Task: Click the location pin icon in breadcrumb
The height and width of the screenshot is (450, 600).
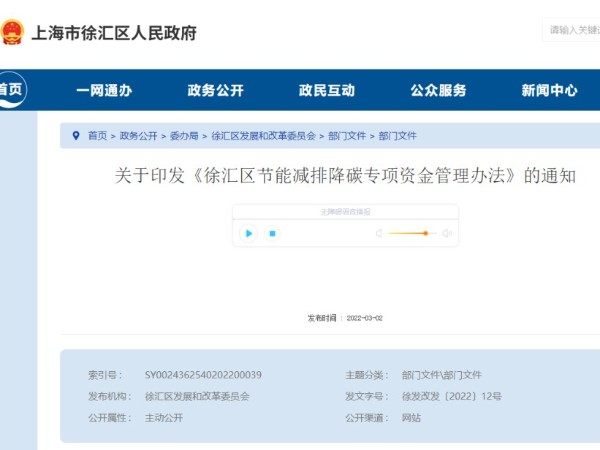Action: 76,135
